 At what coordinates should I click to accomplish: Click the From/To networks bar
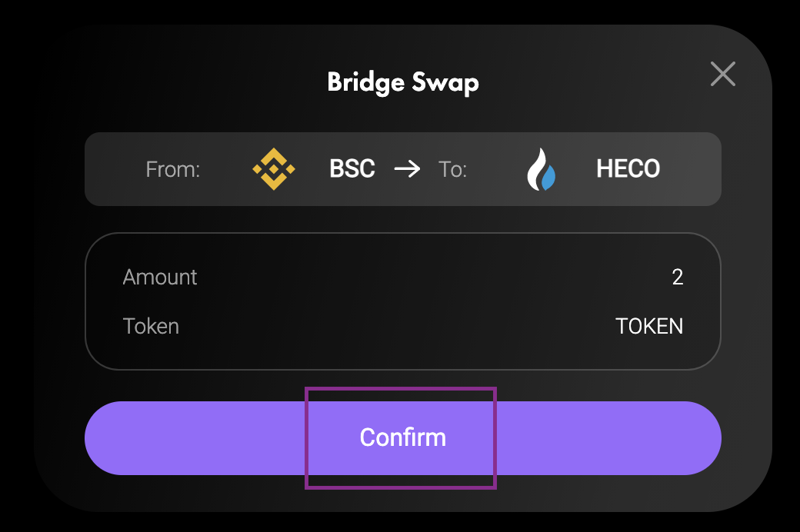(x=403, y=168)
